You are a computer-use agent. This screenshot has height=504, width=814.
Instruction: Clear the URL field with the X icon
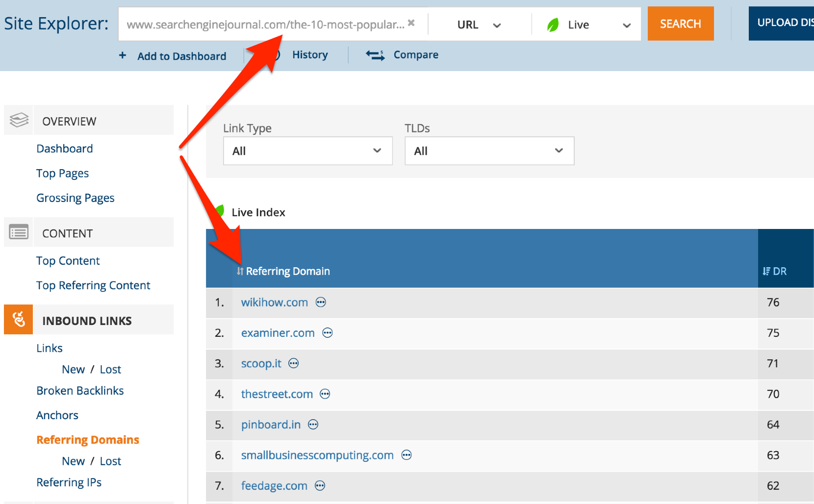pyautogui.click(x=411, y=23)
